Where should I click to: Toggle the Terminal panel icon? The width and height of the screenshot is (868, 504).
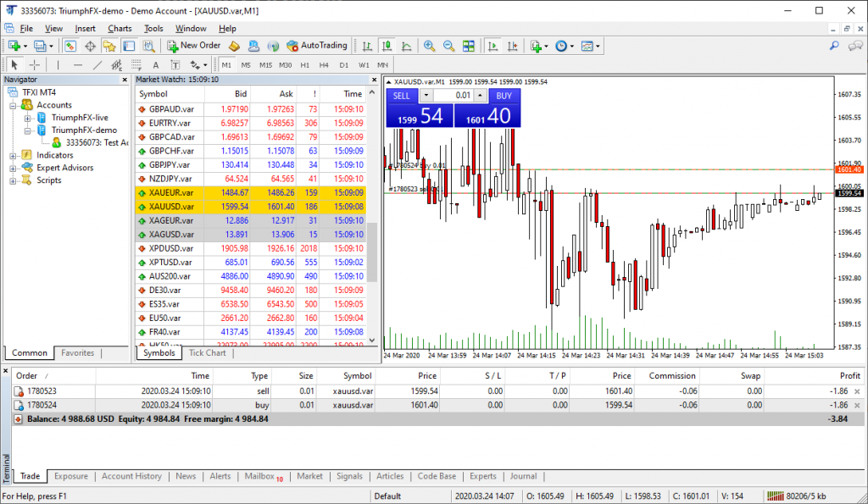(129, 46)
